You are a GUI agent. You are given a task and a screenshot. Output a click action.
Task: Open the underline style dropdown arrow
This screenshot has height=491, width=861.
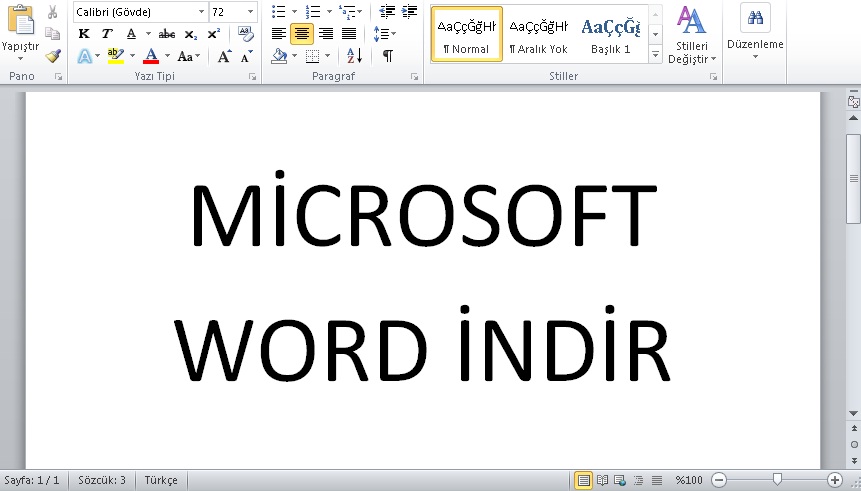(x=148, y=34)
